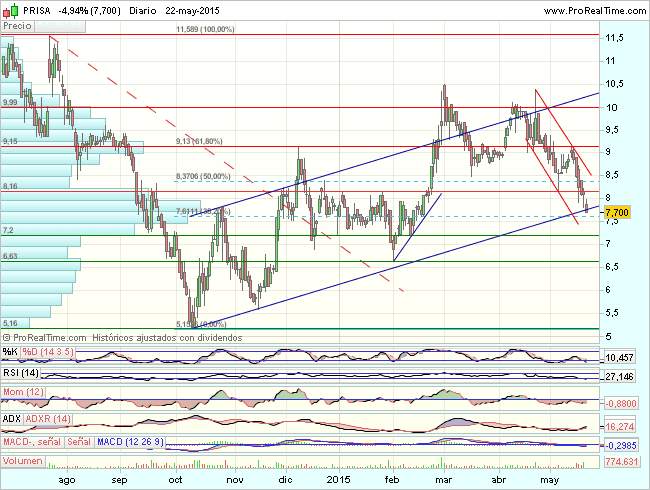Click the 2015 year axis label
Viewport: 650px width, 490px height.
338,480
